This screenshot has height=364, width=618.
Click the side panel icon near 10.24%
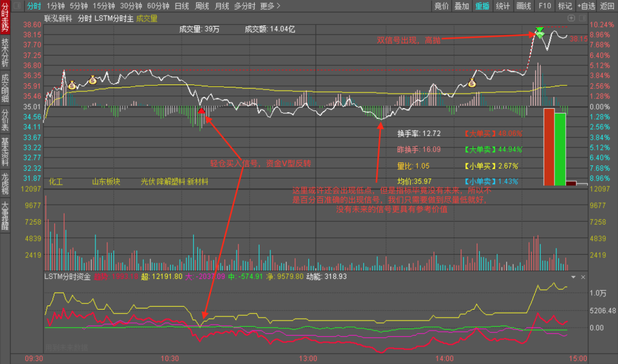(x=584, y=19)
